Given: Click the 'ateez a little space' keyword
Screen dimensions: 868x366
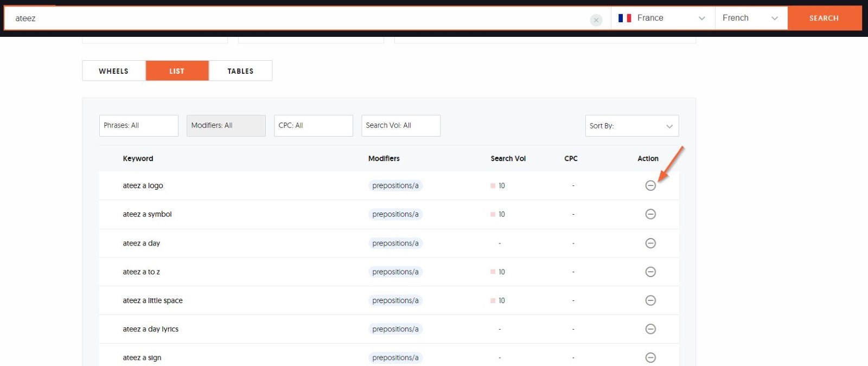Looking at the screenshot, I should (x=152, y=300).
